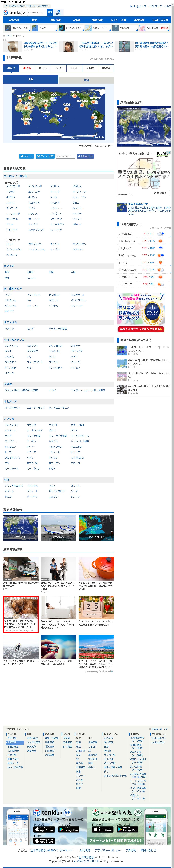Open the 10日間天気 footer link

tap(13, 751)
